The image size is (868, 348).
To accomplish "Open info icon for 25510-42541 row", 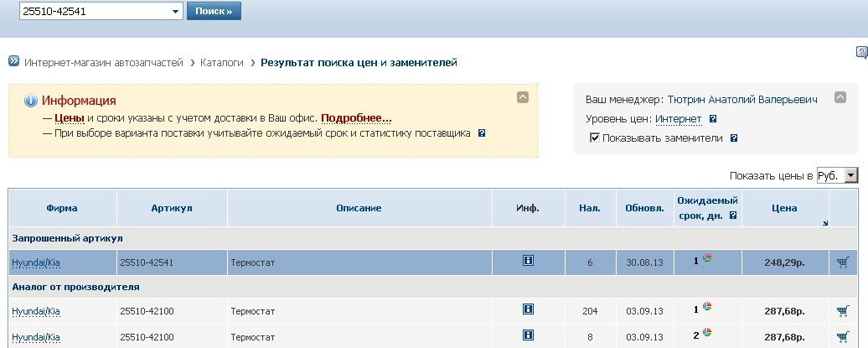I will coord(528,261).
